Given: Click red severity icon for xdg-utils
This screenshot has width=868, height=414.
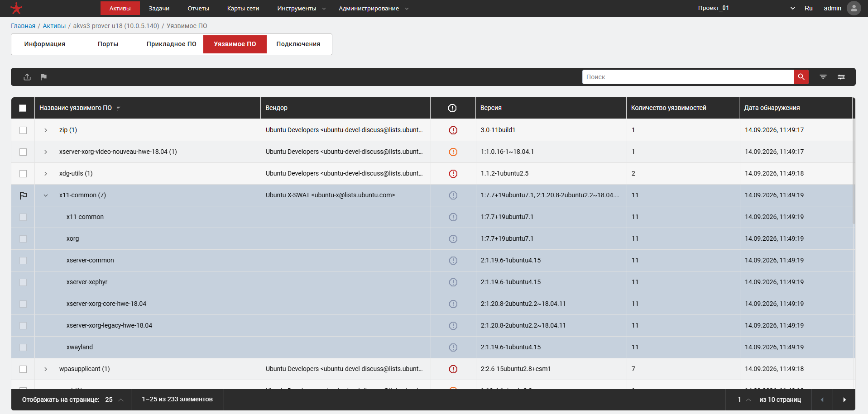Looking at the screenshot, I should tap(453, 174).
